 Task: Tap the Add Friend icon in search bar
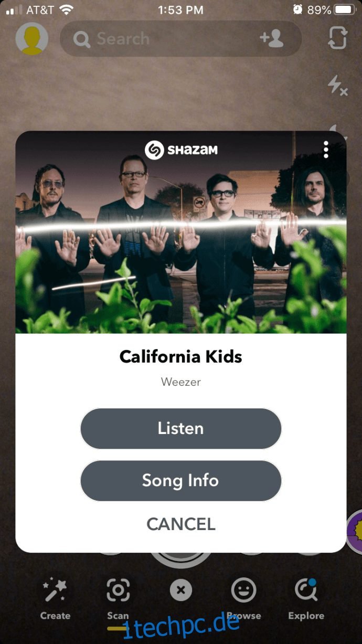(x=272, y=38)
